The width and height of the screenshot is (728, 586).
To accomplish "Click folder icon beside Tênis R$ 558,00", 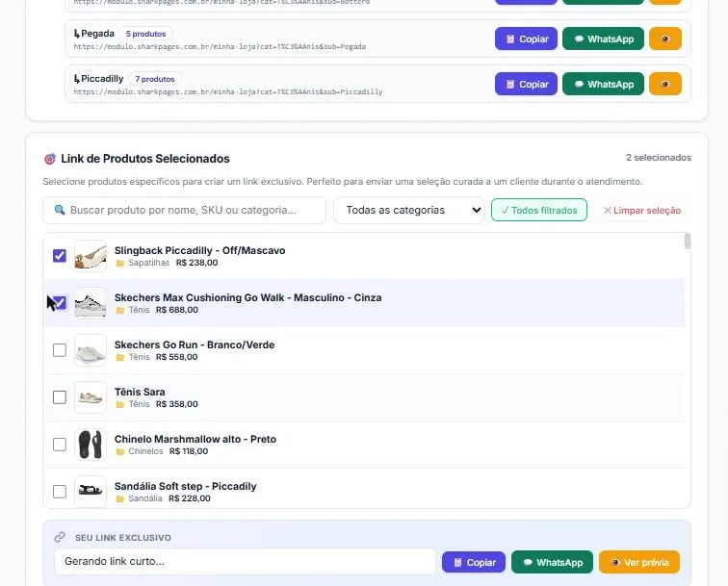I will click(x=120, y=357).
